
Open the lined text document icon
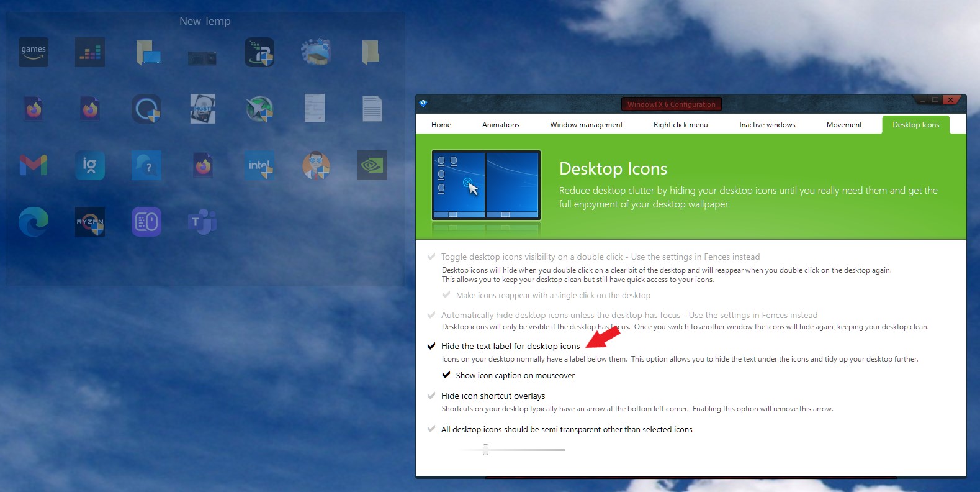[372, 109]
